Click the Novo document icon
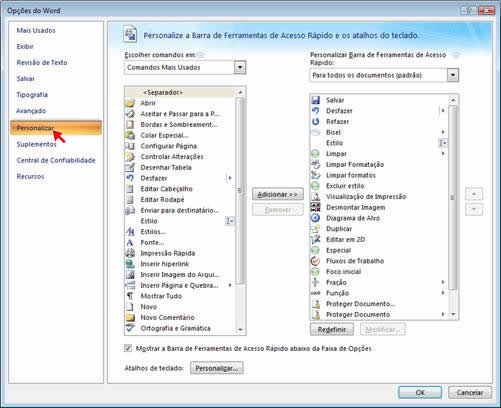The width and height of the screenshot is (501, 408). coord(130,307)
